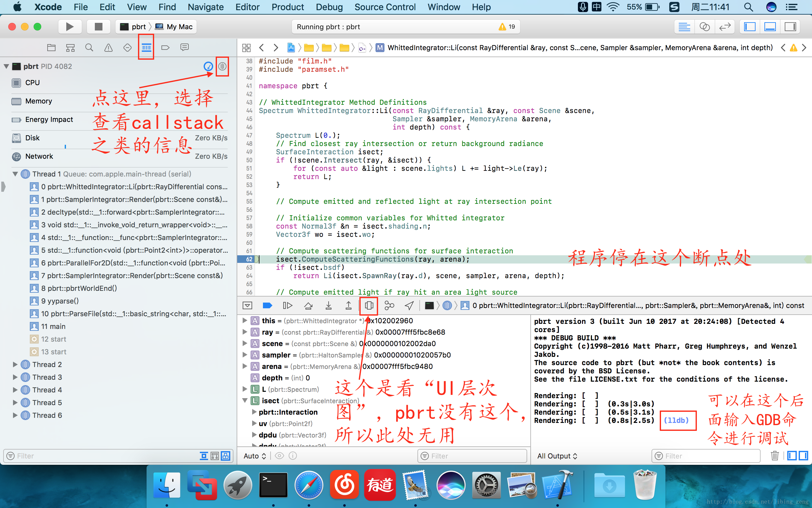Show the Version editor
Viewport: 812px width, 508px height.
coord(725,27)
